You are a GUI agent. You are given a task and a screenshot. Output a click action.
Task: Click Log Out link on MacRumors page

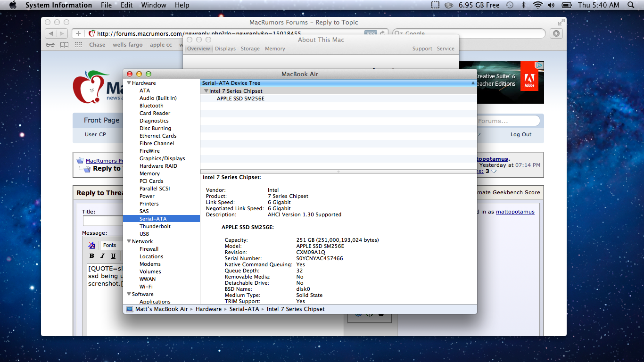click(x=521, y=134)
